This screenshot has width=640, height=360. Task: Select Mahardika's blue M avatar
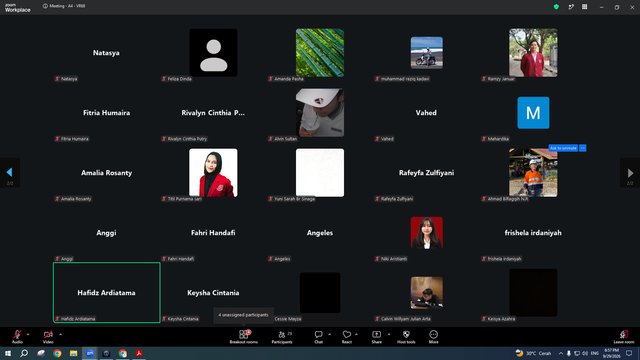pos(533,113)
